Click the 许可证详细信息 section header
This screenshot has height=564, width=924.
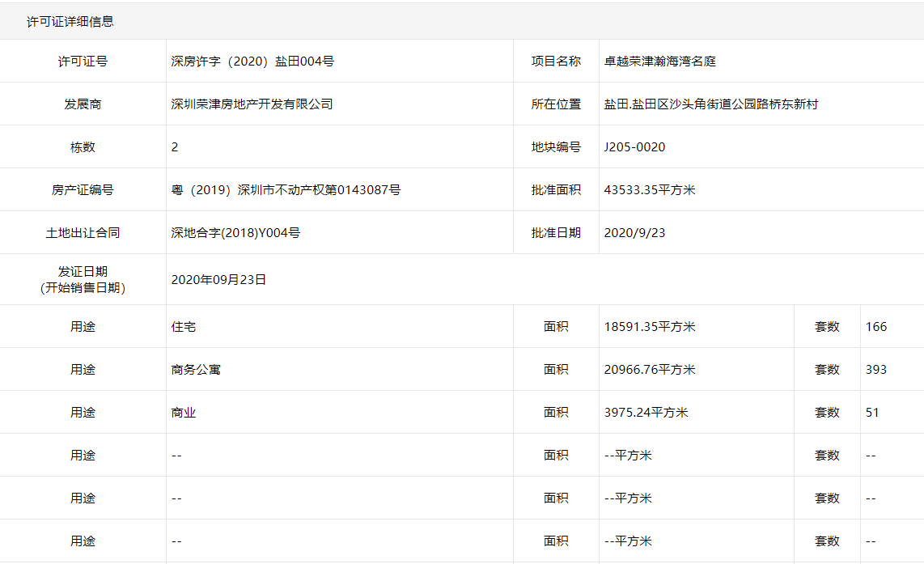coord(70,22)
